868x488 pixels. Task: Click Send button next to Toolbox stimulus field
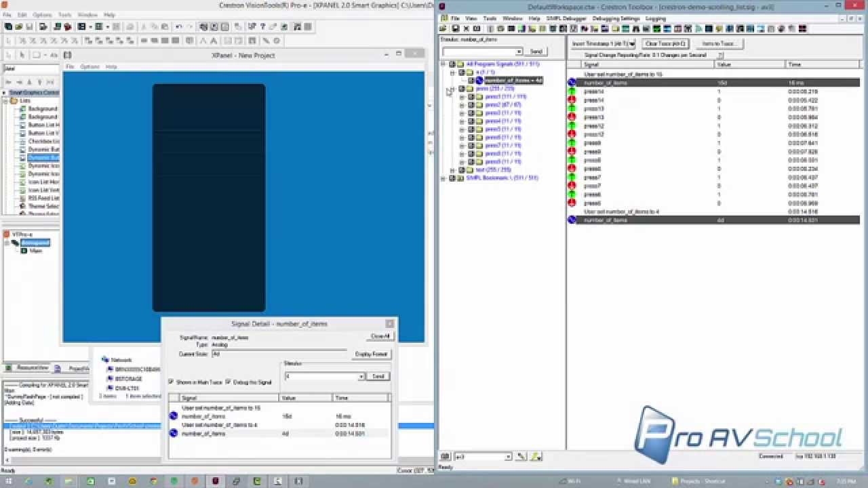tap(536, 52)
